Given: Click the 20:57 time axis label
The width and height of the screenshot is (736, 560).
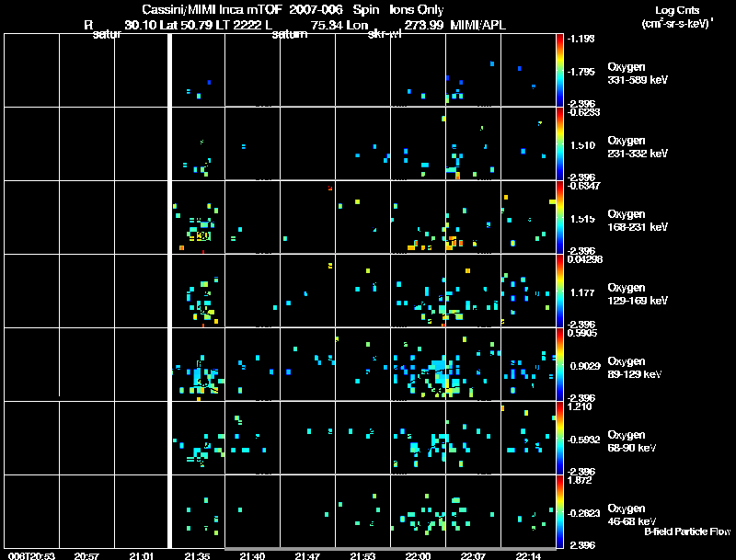Looking at the screenshot, I should [86, 556].
